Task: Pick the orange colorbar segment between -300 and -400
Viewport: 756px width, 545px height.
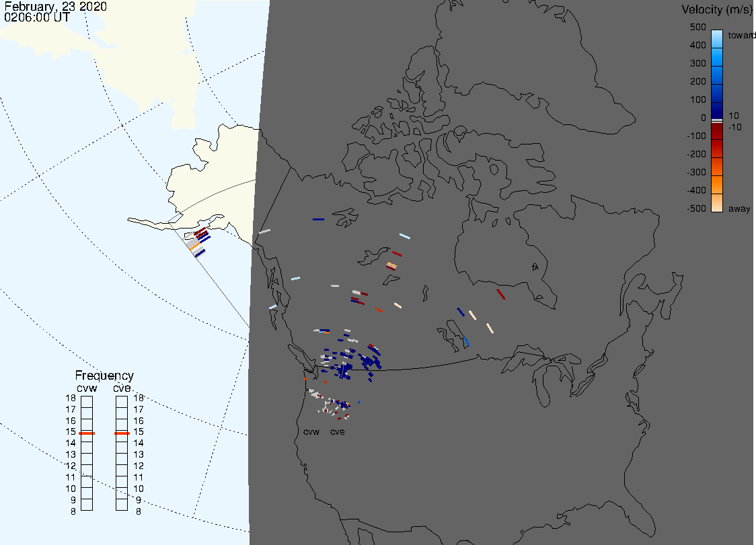Action: tap(717, 185)
